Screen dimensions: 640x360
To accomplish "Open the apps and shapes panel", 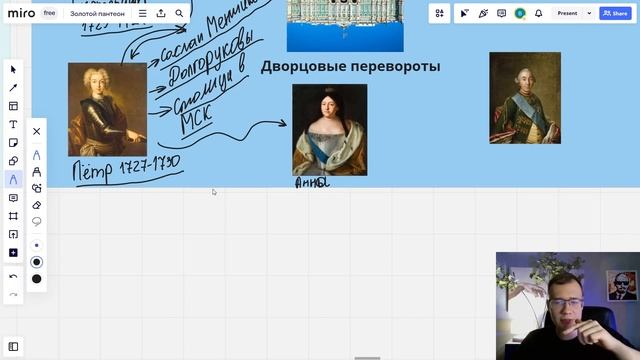I will (439, 13).
